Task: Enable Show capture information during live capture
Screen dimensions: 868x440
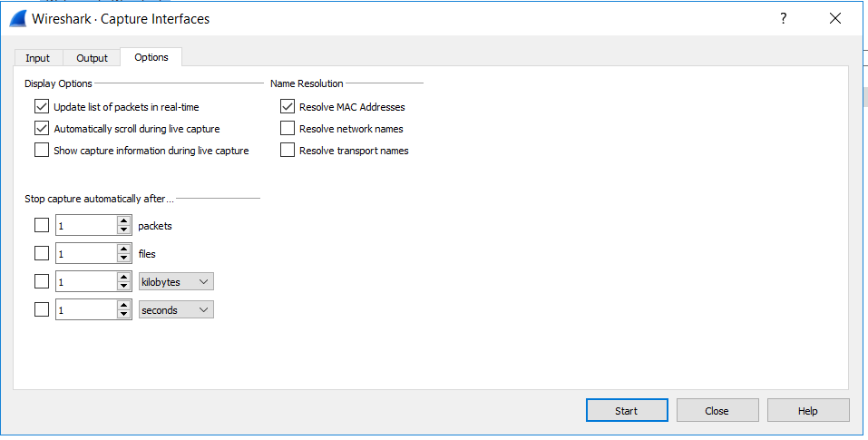Action: pyautogui.click(x=42, y=150)
